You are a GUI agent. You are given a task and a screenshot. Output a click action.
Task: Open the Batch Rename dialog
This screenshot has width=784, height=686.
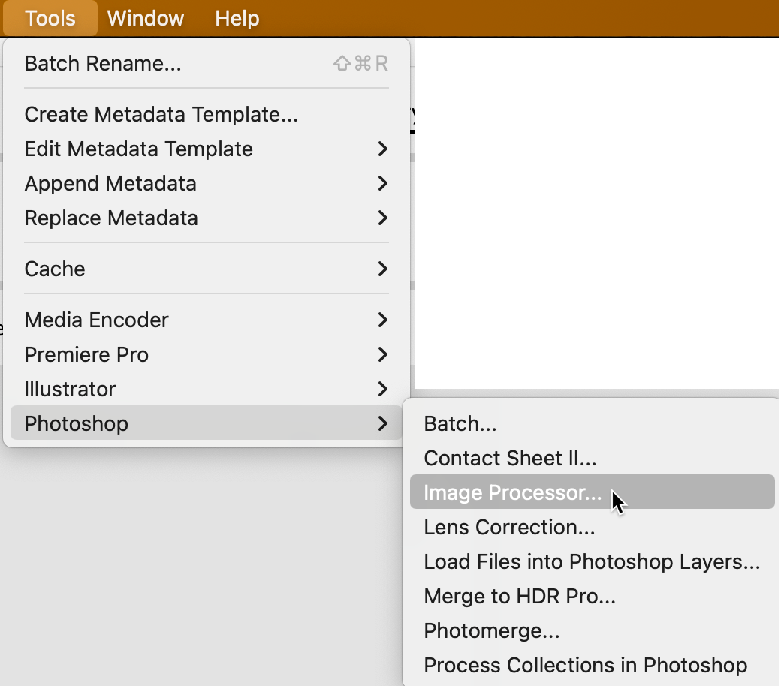[103, 63]
